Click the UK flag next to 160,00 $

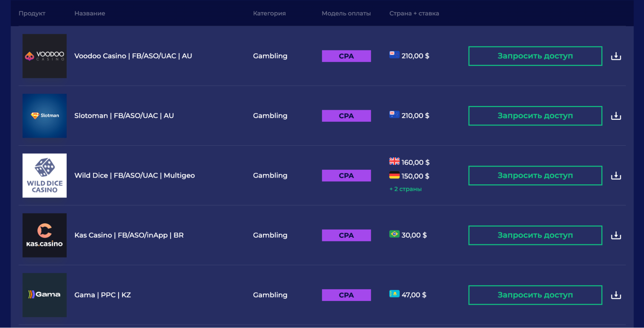pyautogui.click(x=394, y=161)
